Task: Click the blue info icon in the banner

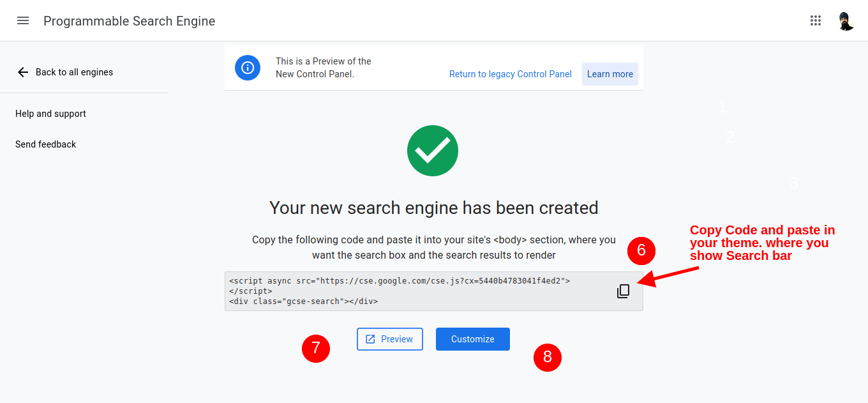Action: click(x=248, y=68)
